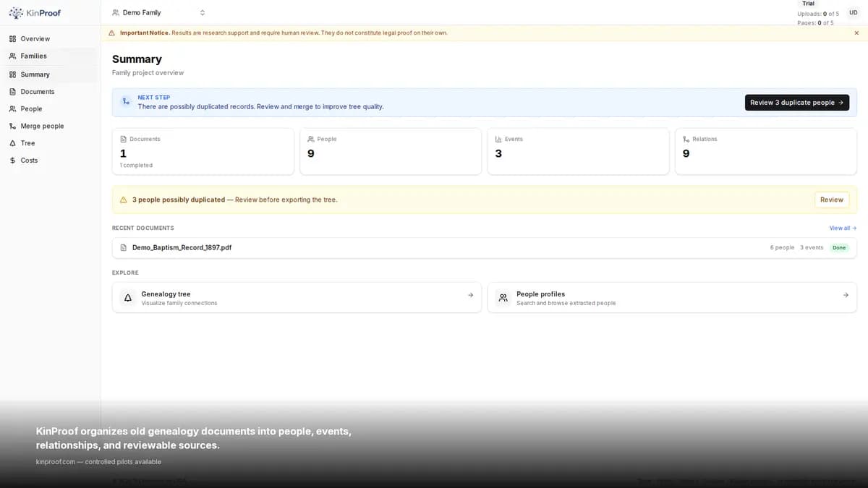
Task: Open the View all documents link
Action: (843, 228)
